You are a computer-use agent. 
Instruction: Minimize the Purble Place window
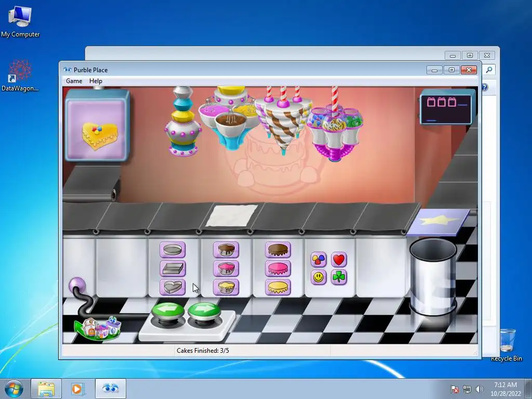click(435, 70)
